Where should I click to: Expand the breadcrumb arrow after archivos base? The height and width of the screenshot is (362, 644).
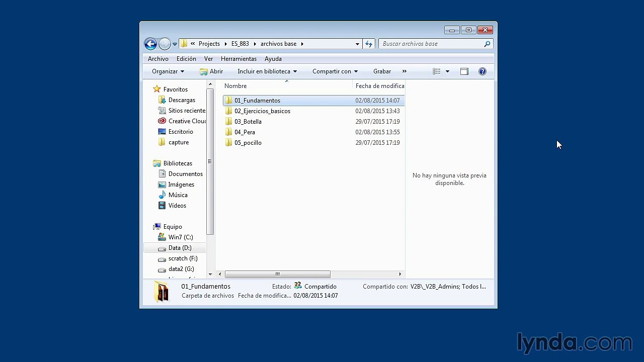point(302,44)
